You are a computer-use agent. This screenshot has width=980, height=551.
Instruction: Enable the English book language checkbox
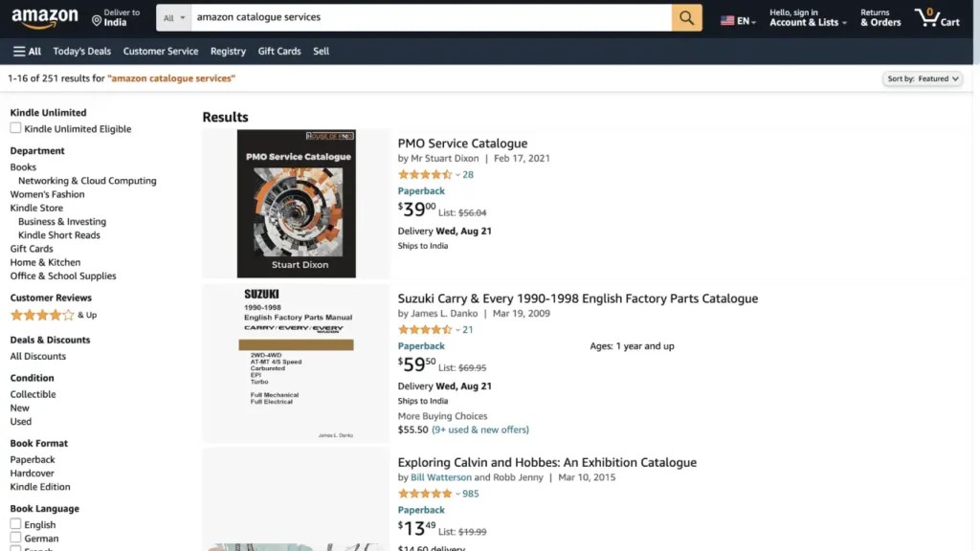click(15, 524)
